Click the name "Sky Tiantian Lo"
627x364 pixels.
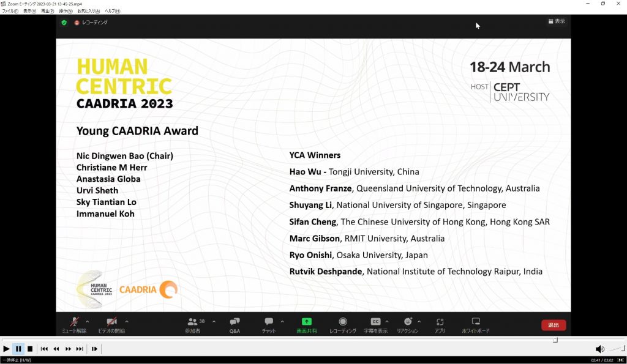pos(107,202)
